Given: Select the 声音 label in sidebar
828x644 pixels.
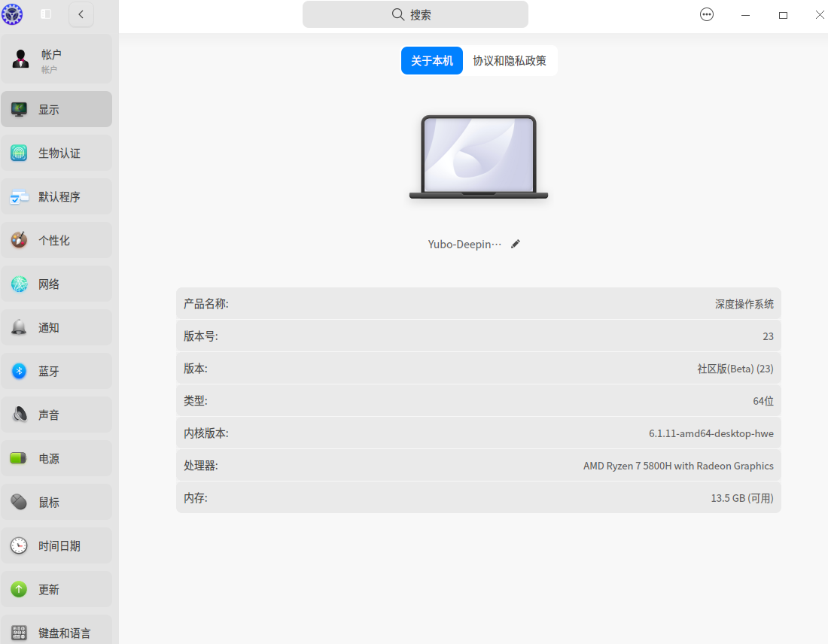Looking at the screenshot, I should 49,415.
